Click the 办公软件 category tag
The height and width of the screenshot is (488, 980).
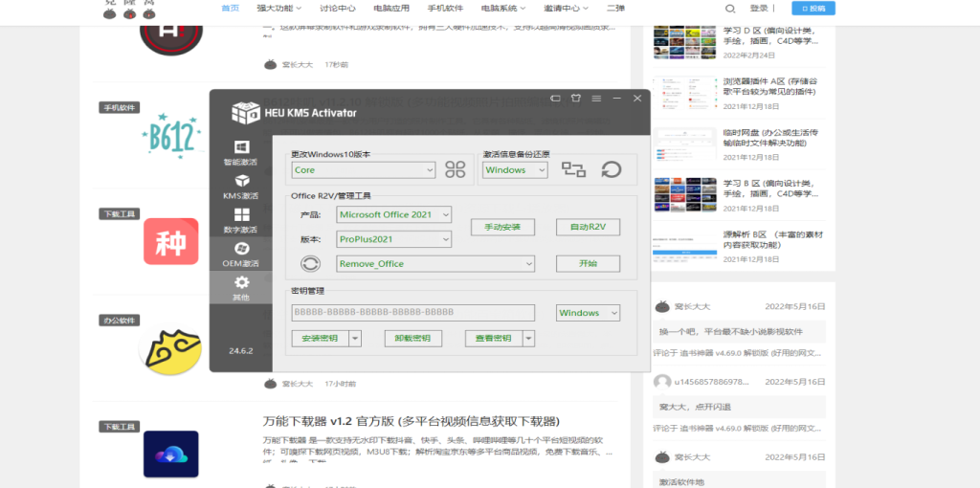(x=120, y=321)
